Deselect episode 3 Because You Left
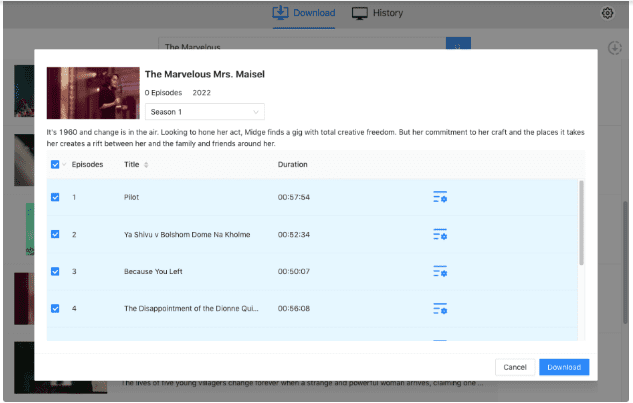 coord(55,271)
